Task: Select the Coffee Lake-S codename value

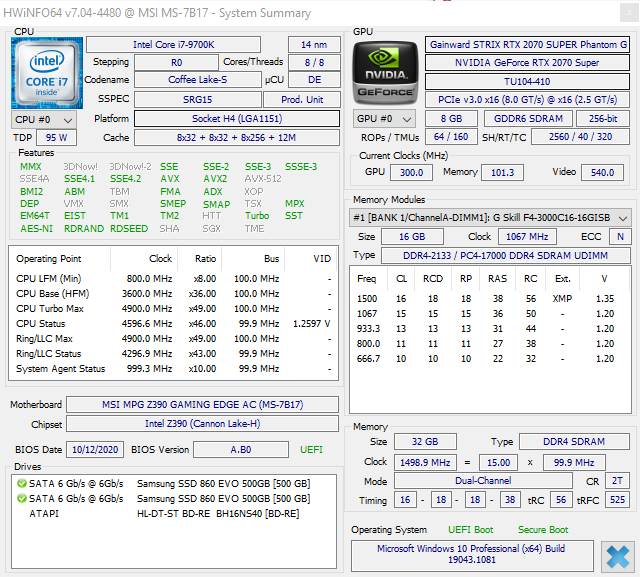Action: tap(198, 80)
